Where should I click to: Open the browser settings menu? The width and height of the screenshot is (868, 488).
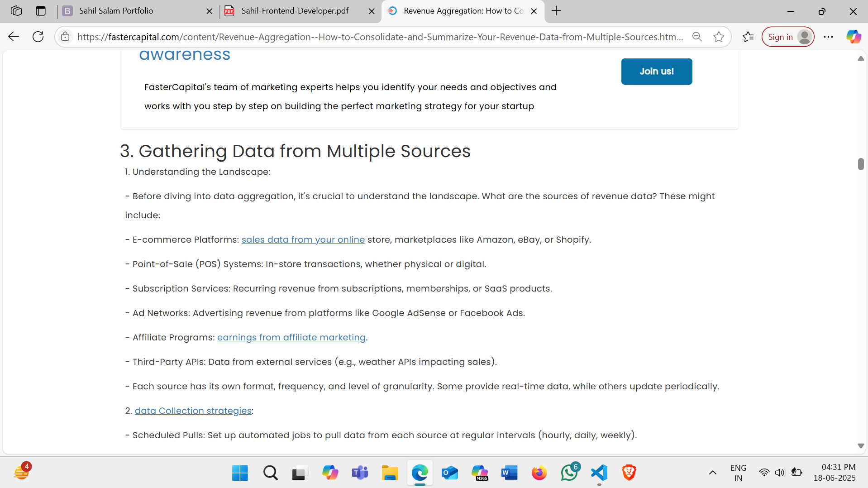(x=829, y=37)
